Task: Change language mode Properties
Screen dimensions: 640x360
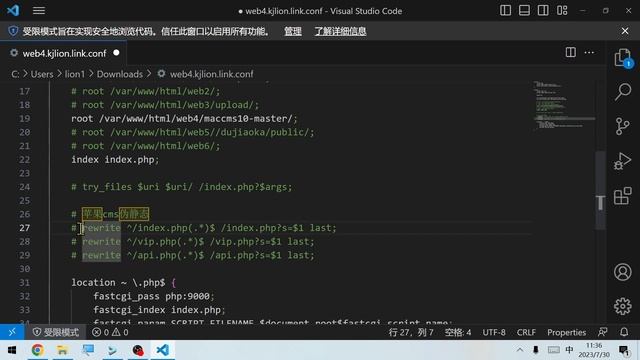Action: click(x=567, y=332)
